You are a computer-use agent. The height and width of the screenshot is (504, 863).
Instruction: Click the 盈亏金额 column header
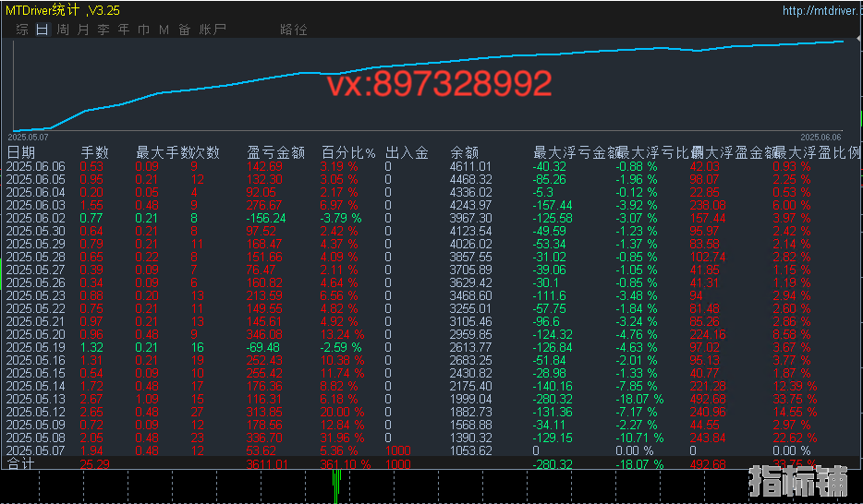point(275,152)
